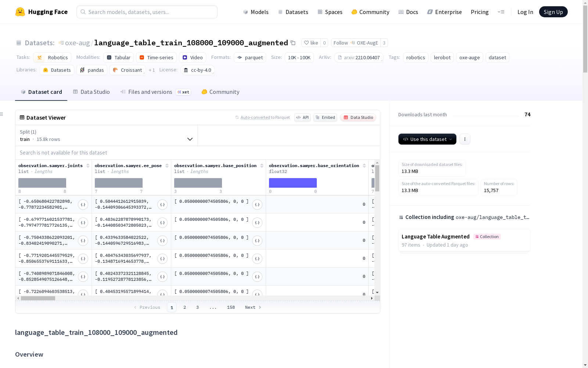Open the Use this dataset dropdown
This screenshot has width=588, height=368.
tap(427, 139)
